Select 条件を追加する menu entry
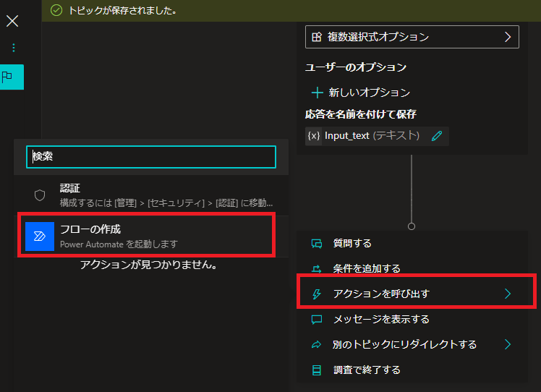541x392 pixels. (412, 268)
